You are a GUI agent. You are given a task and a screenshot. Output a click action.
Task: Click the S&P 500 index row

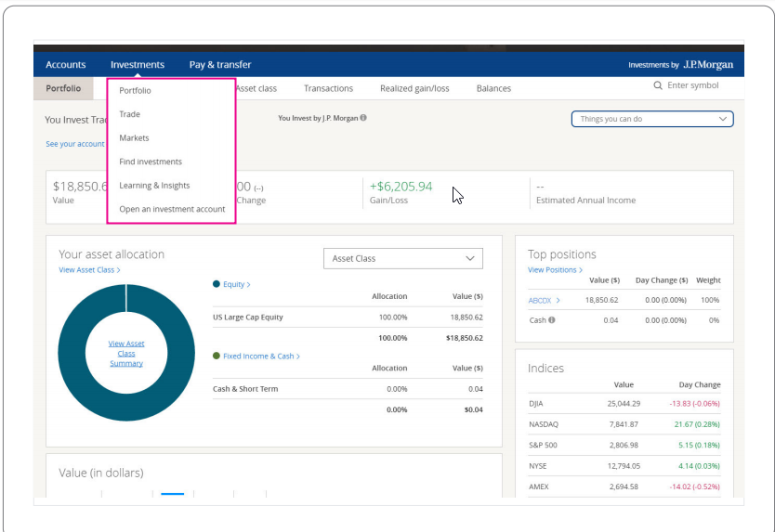[x=624, y=445]
